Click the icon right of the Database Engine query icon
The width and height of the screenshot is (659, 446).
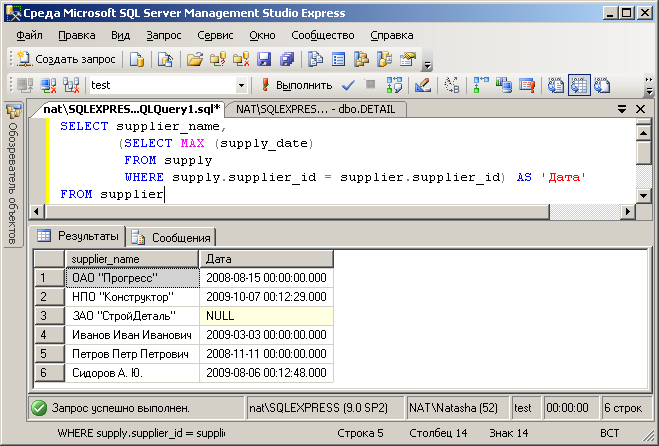tap(165, 59)
